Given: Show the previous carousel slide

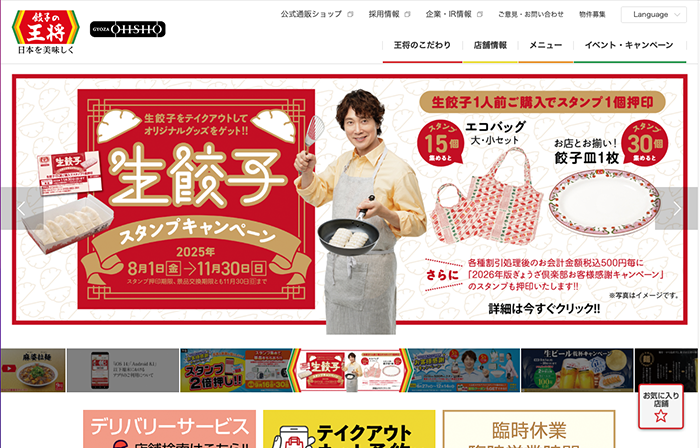Looking at the screenshot, I should [22, 208].
